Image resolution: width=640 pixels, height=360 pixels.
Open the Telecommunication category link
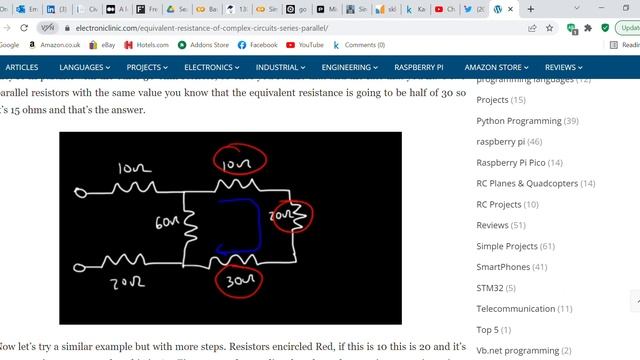[516, 309]
